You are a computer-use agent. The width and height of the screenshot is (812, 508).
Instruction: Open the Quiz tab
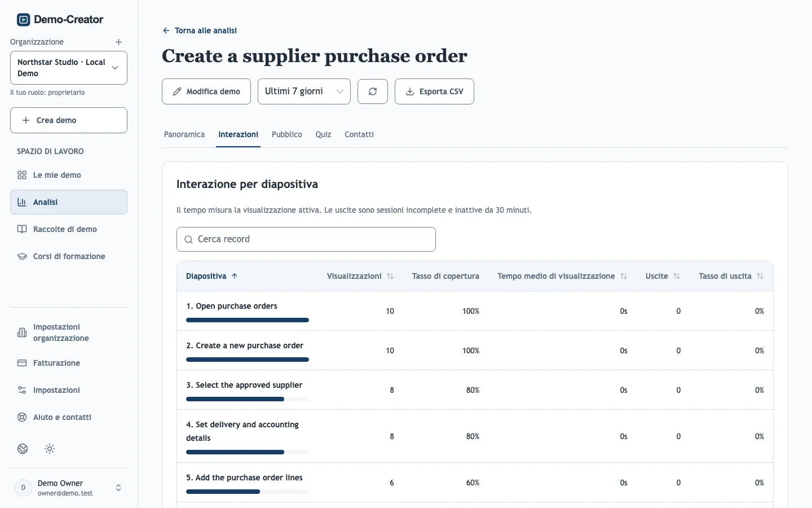click(x=323, y=134)
